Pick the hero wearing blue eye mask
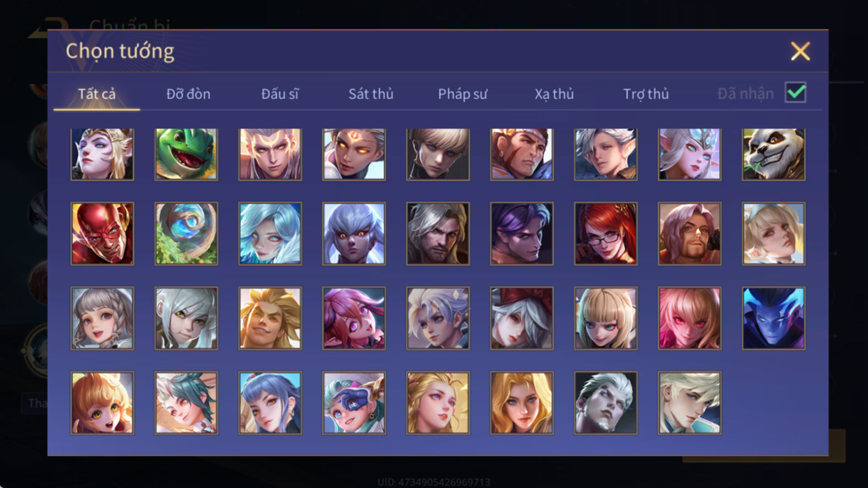Screen dimensions: 868x488 354,403
